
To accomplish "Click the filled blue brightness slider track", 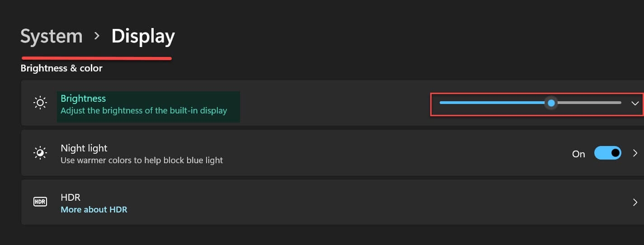I will point(492,103).
